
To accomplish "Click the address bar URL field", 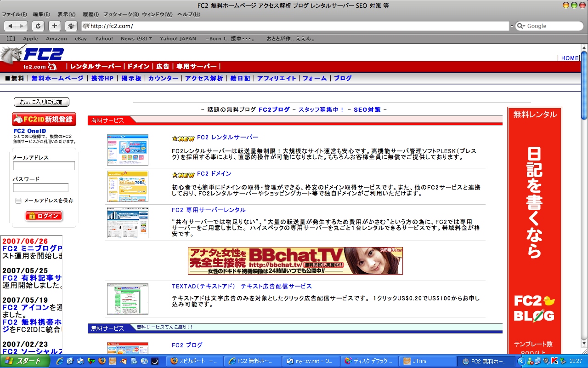I will coord(296,26).
